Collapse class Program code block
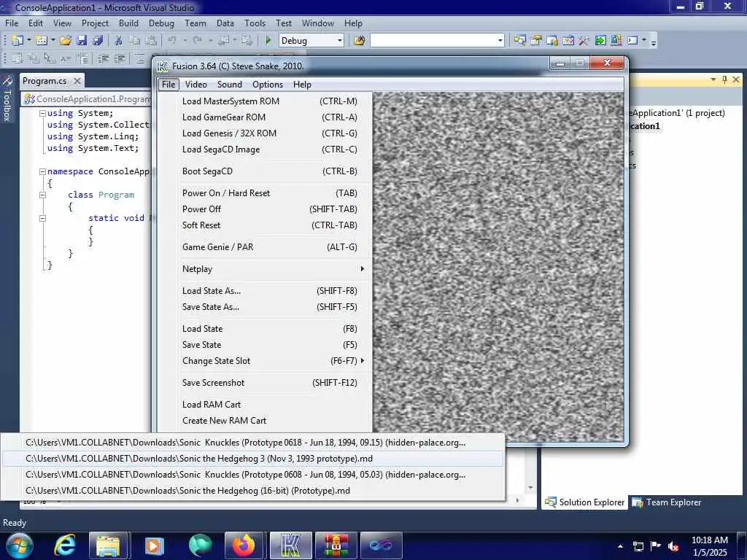 [x=42, y=195]
